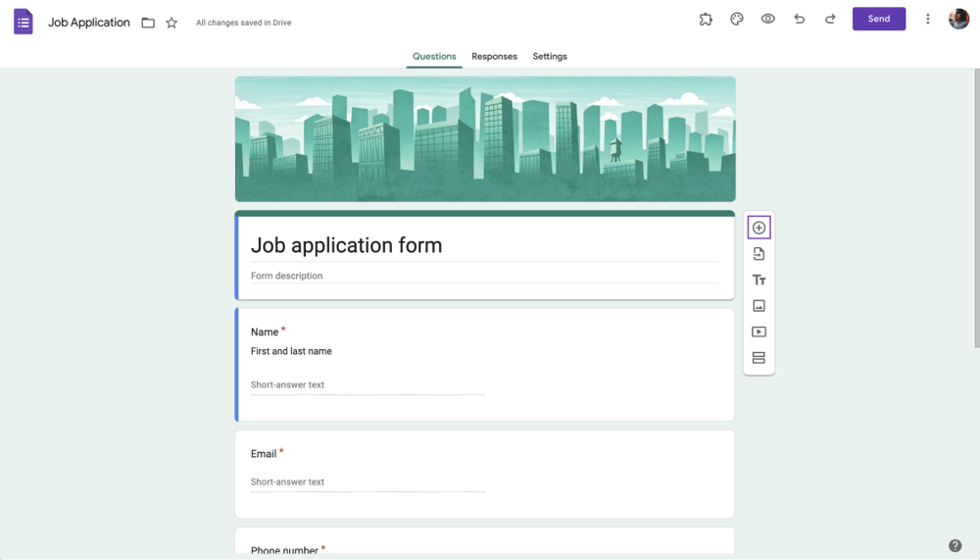Star the Job Application form

tap(171, 23)
